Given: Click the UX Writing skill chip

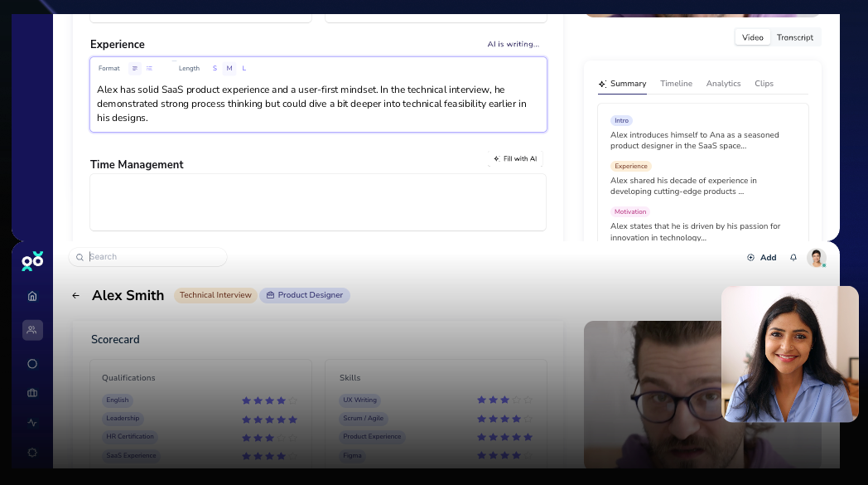Looking at the screenshot, I should pyautogui.click(x=359, y=400).
